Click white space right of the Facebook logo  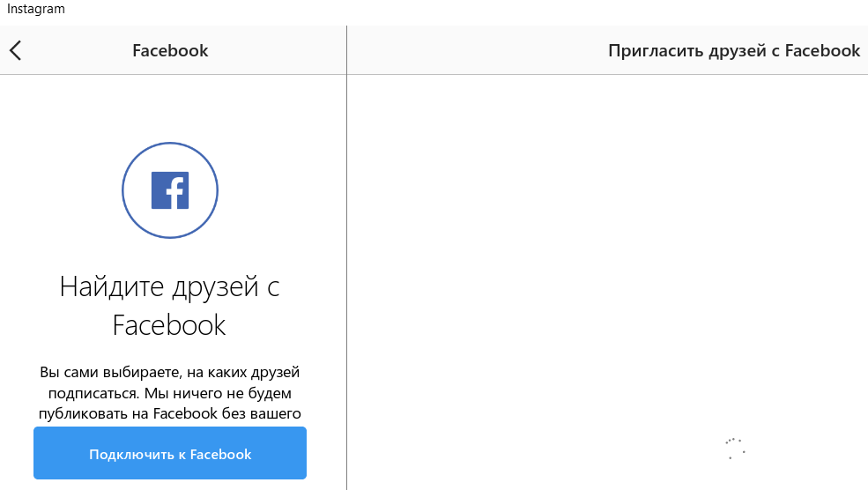click(282, 191)
